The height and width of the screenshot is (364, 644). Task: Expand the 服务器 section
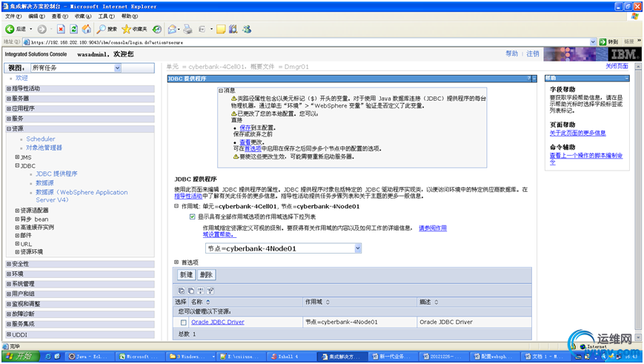point(9,99)
